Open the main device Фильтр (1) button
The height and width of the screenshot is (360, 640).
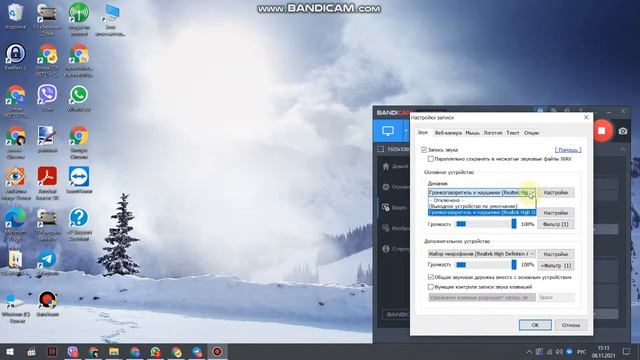point(556,224)
